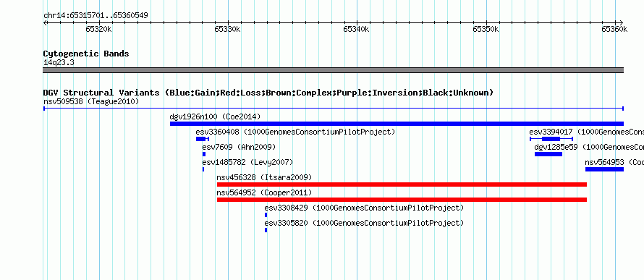Select the esv3360408 blue glyph
This screenshot has width=644, height=280.
[x=203, y=139]
